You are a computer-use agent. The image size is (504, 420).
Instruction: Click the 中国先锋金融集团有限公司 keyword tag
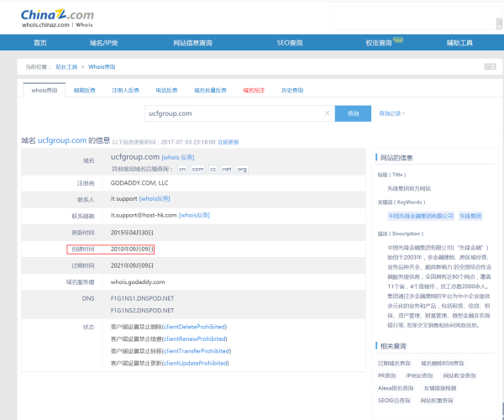click(421, 216)
